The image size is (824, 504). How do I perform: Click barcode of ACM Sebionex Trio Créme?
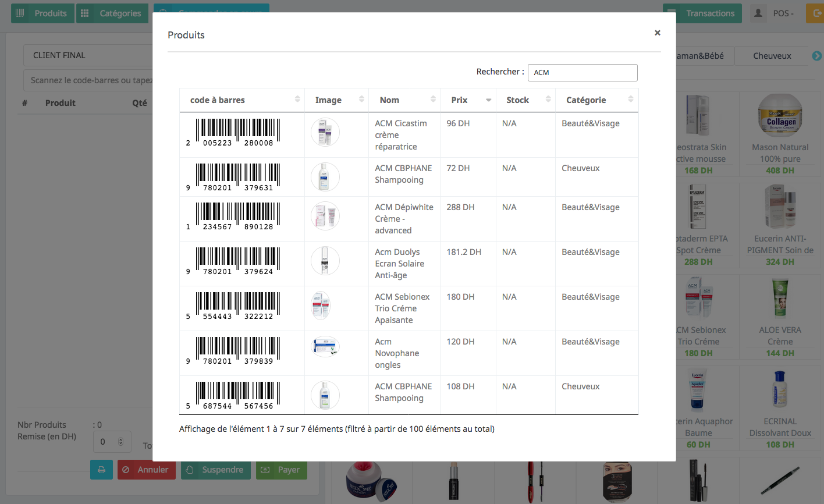point(237,306)
